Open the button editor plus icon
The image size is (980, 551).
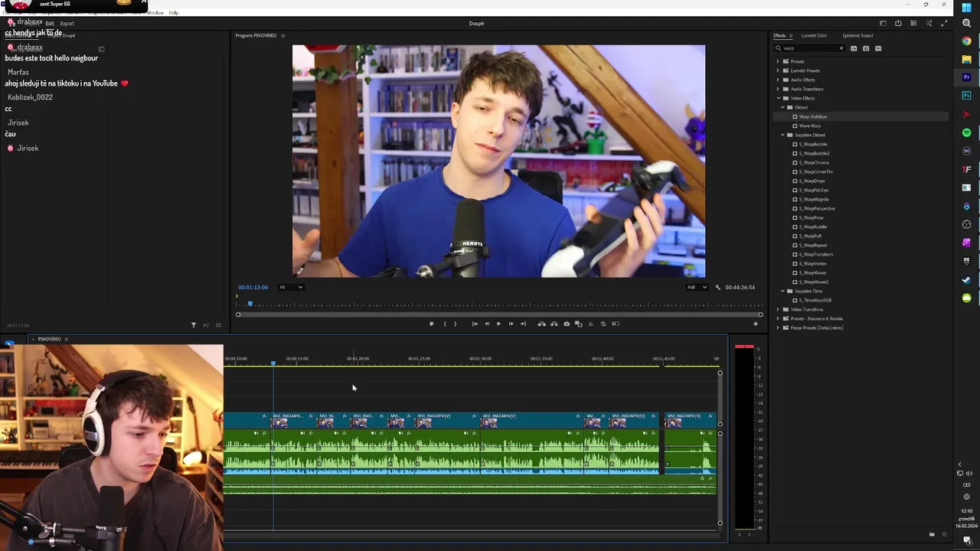(755, 324)
